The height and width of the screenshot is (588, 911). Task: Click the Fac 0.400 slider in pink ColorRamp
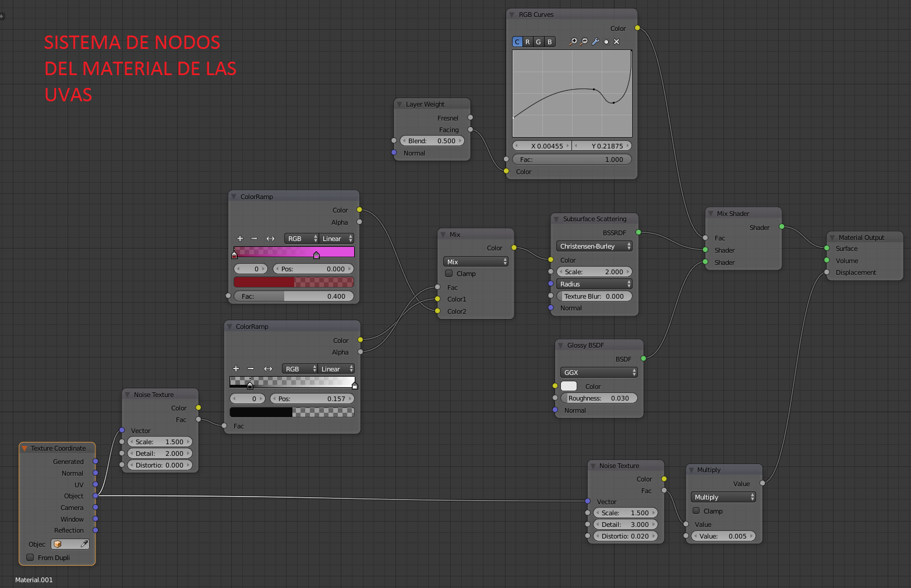[294, 296]
